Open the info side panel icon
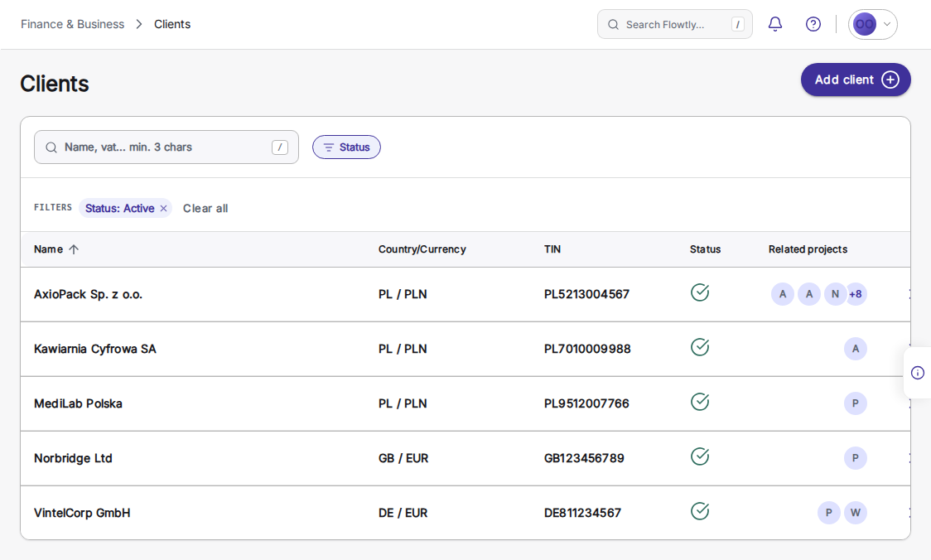931x560 pixels. click(918, 373)
